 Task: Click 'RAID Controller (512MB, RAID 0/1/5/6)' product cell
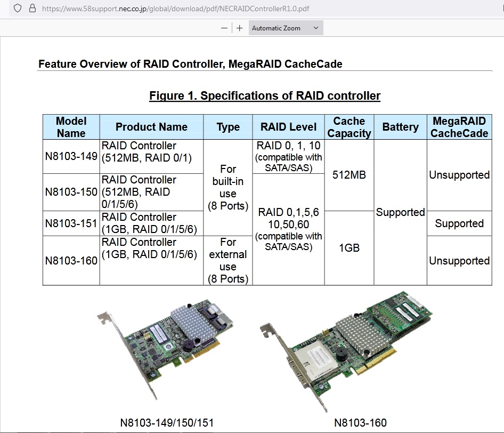tap(151, 193)
